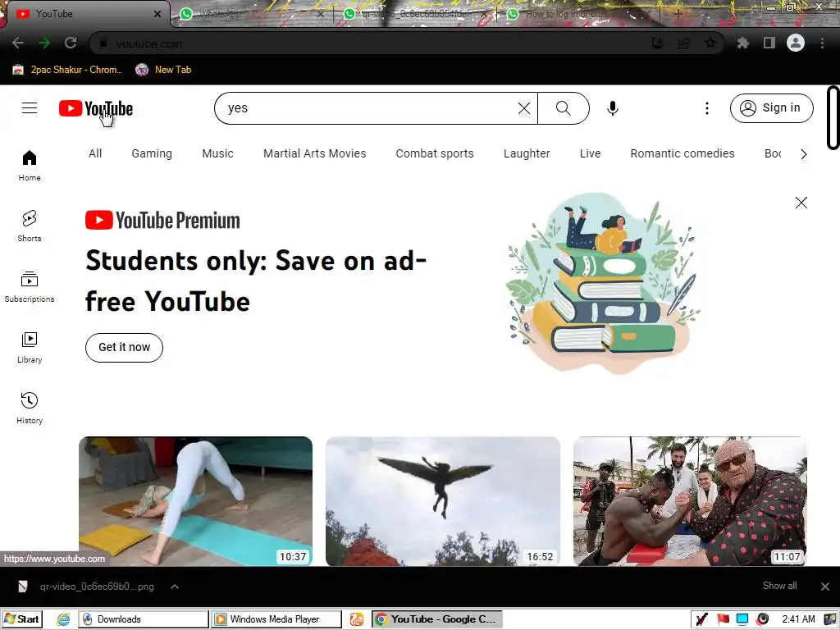840x630 pixels.
Task: Open Library in the sidebar
Action: 30,348
